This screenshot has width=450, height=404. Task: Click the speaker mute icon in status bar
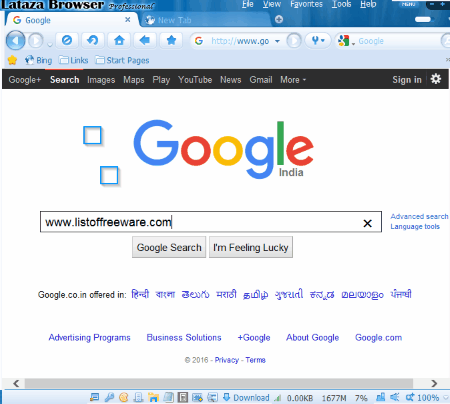coord(395,397)
